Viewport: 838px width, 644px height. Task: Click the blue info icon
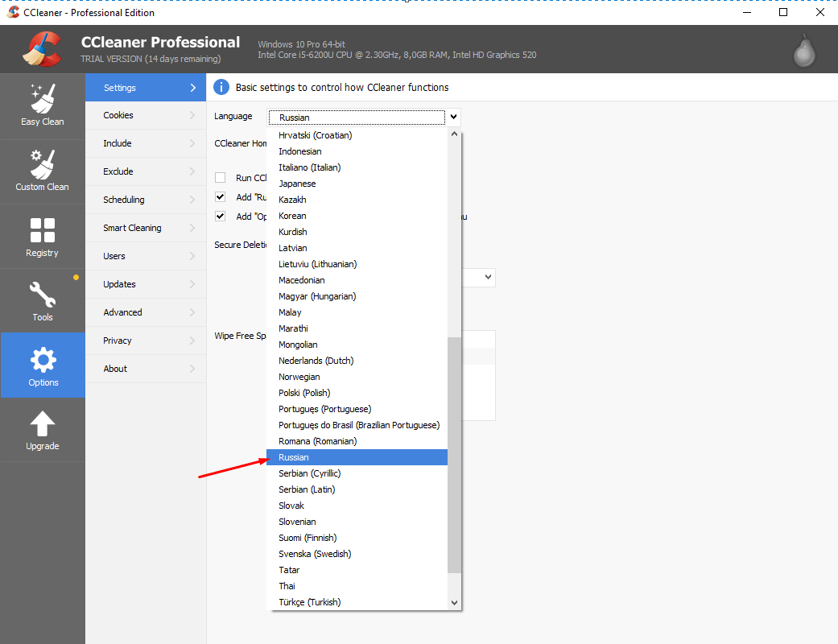point(221,87)
